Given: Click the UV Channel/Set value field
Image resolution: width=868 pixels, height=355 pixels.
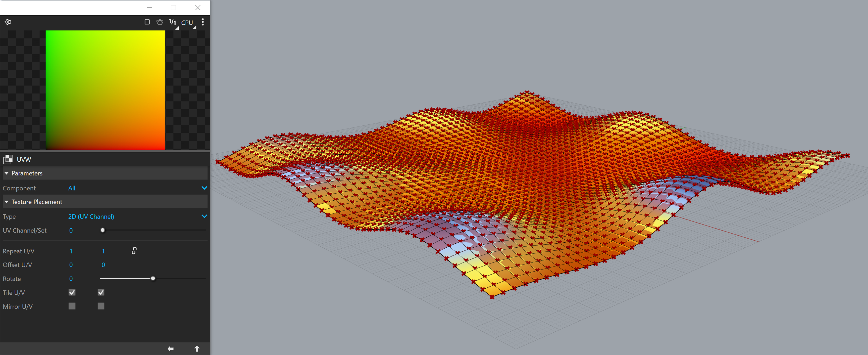Looking at the screenshot, I should tap(71, 231).
